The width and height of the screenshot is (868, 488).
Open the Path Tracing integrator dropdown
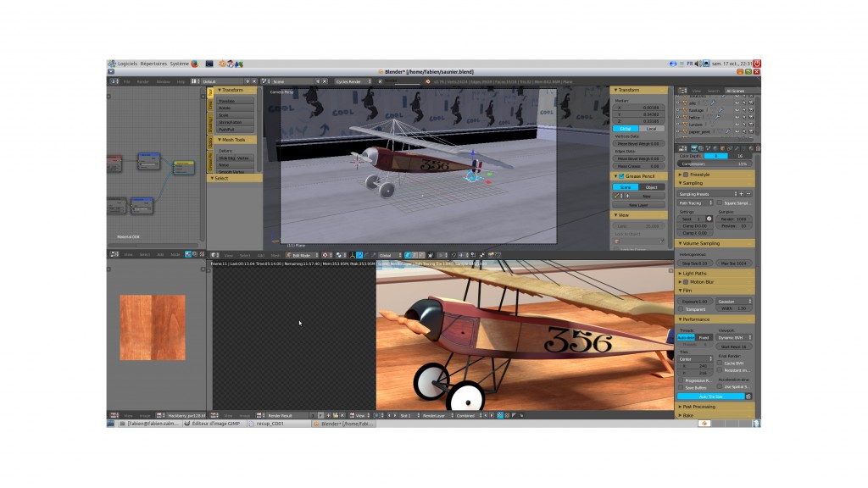[x=695, y=202]
